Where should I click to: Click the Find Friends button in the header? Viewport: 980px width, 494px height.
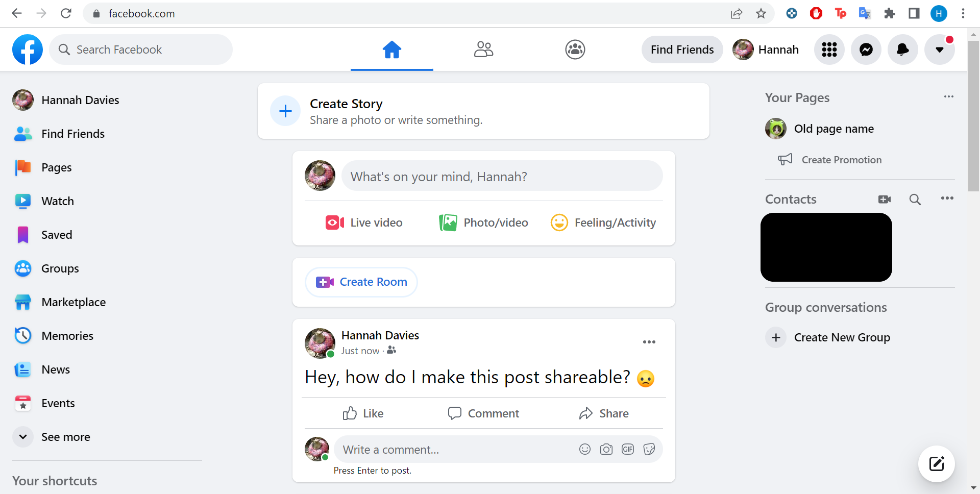682,50
